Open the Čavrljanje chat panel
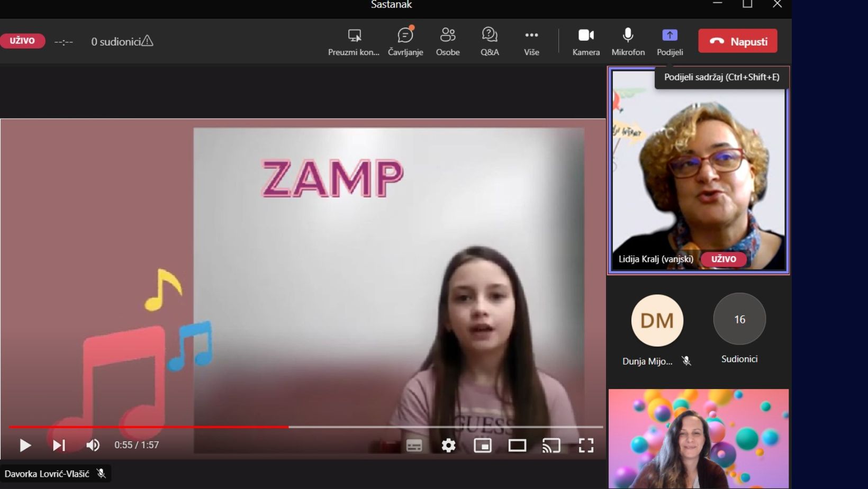This screenshot has height=489, width=868. [405, 41]
